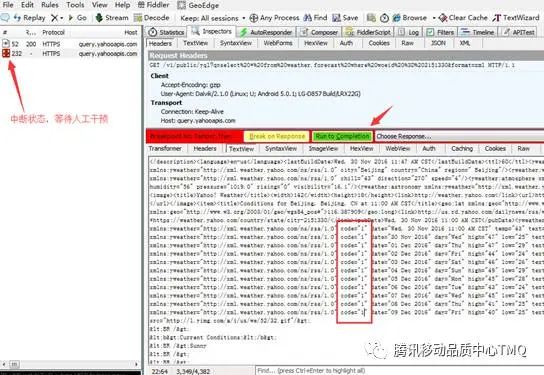This screenshot has width=544, height=375.
Task: Expand the Remove sessions X dropdown arrow
Action: pos(62,18)
